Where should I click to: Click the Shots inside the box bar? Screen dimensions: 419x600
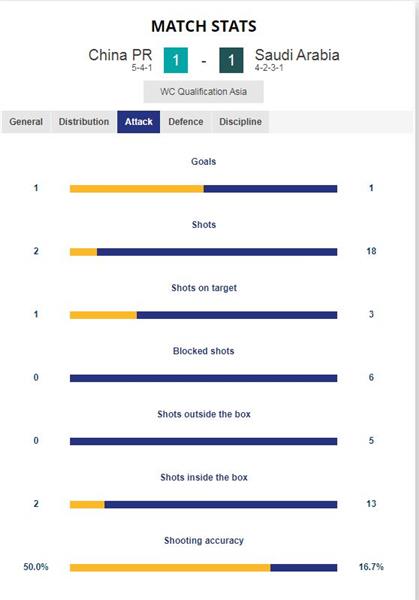[204, 504]
